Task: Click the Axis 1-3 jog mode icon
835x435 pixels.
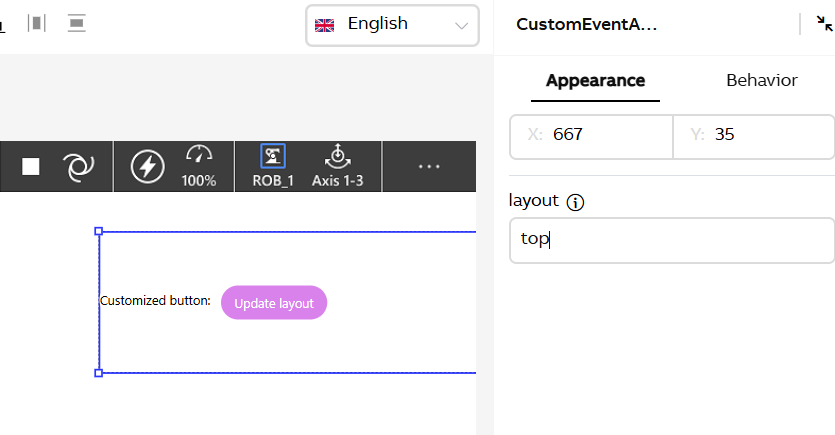Action: (338, 166)
